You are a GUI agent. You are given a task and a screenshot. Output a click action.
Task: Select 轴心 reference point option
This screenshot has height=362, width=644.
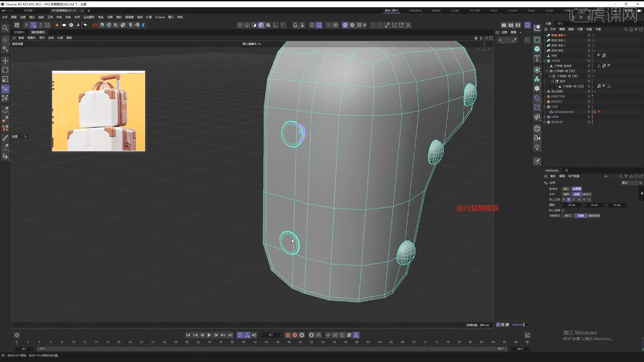pos(566,189)
